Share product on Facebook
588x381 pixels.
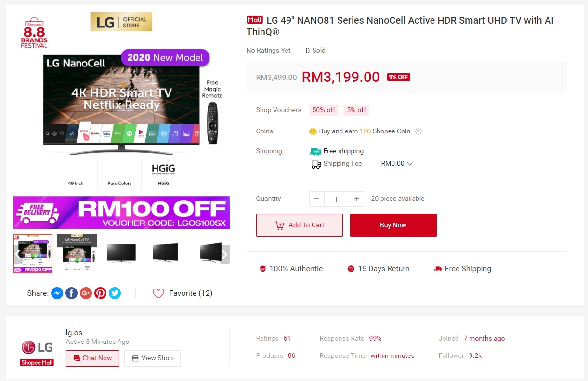tap(71, 293)
